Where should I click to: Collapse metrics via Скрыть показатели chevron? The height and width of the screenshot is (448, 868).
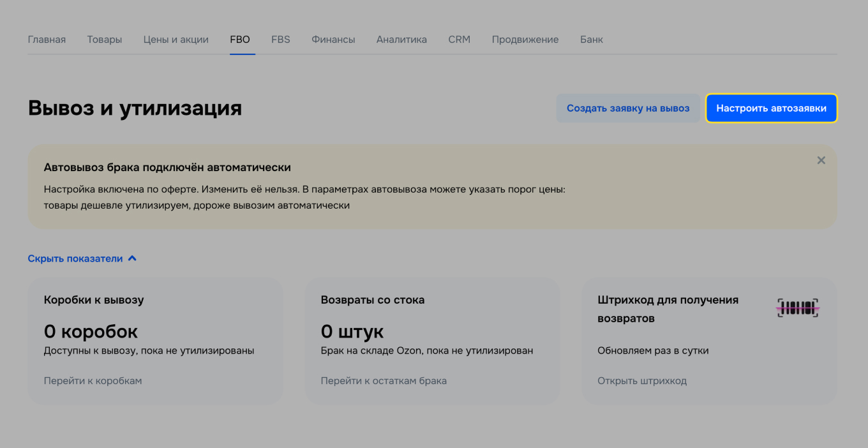point(82,258)
